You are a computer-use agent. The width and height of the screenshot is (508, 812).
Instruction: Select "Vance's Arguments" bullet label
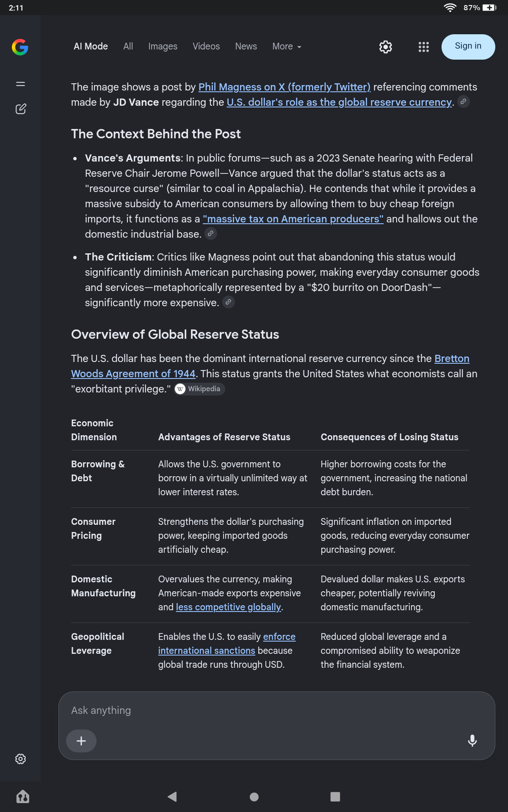(x=133, y=158)
